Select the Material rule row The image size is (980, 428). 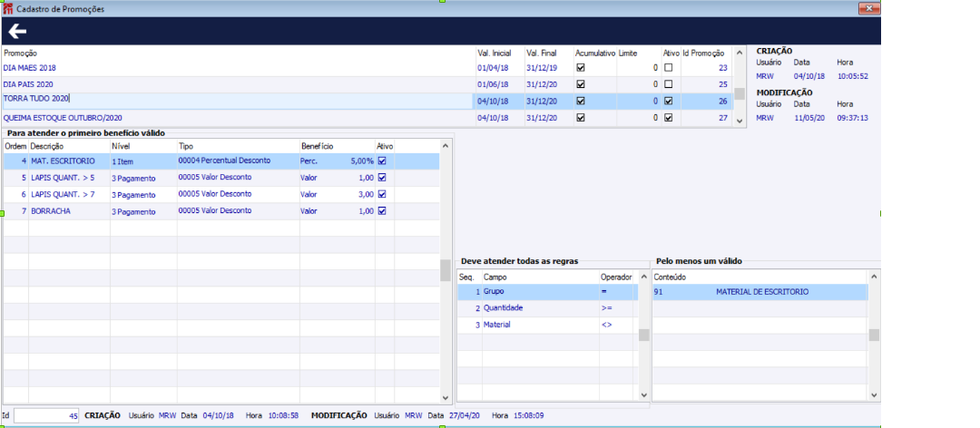point(547,325)
